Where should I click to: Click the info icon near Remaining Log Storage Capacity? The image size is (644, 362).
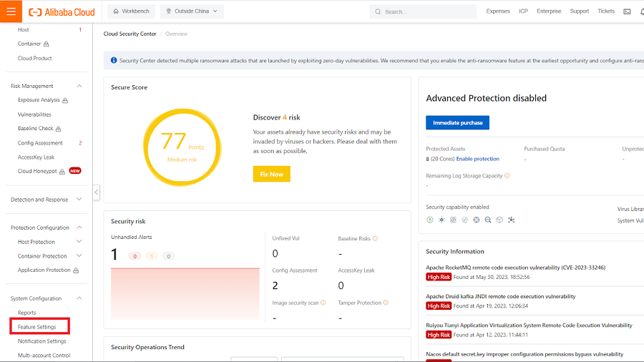(507, 175)
